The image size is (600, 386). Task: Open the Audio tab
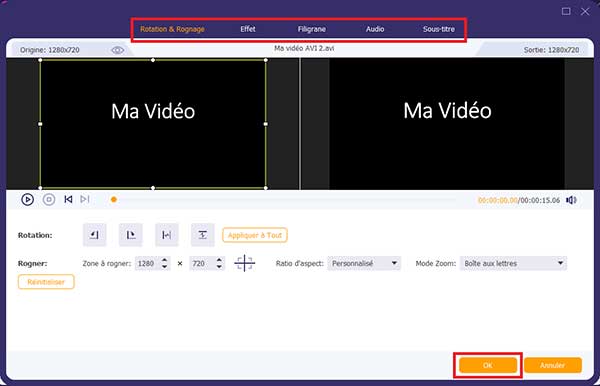375,29
